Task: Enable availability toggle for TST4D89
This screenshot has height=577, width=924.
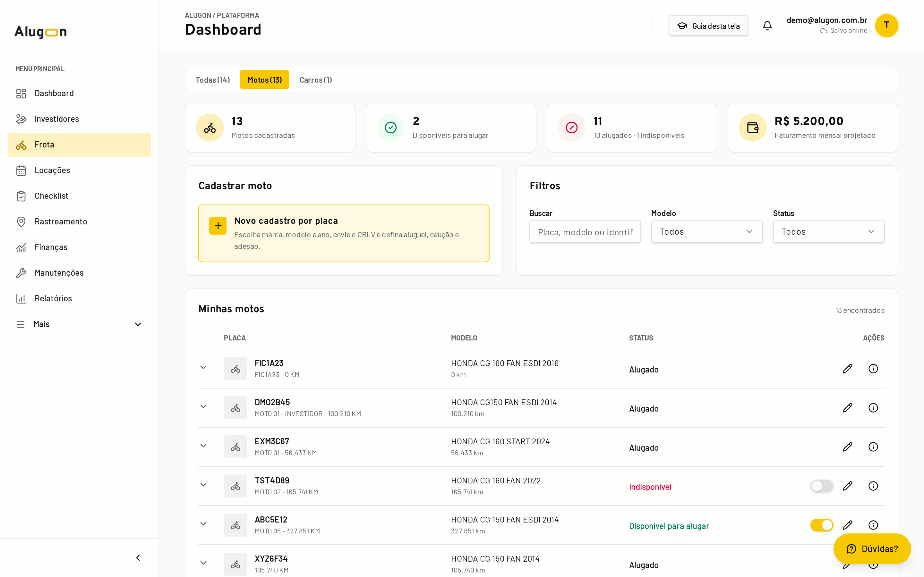Action: [822, 486]
